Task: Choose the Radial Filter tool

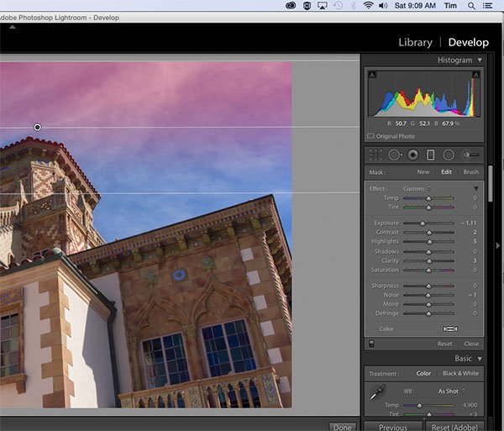Action: point(449,155)
